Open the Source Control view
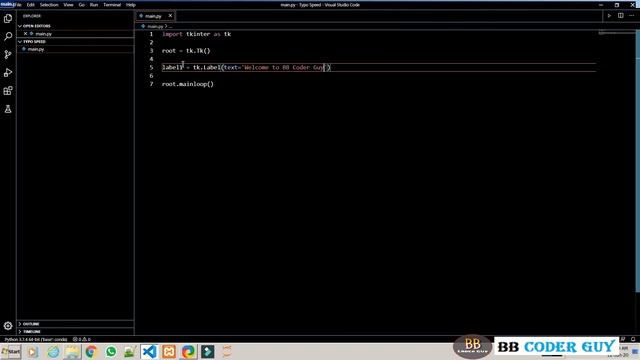The height and width of the screenshot is (360, 640). [x=8, y=54]
